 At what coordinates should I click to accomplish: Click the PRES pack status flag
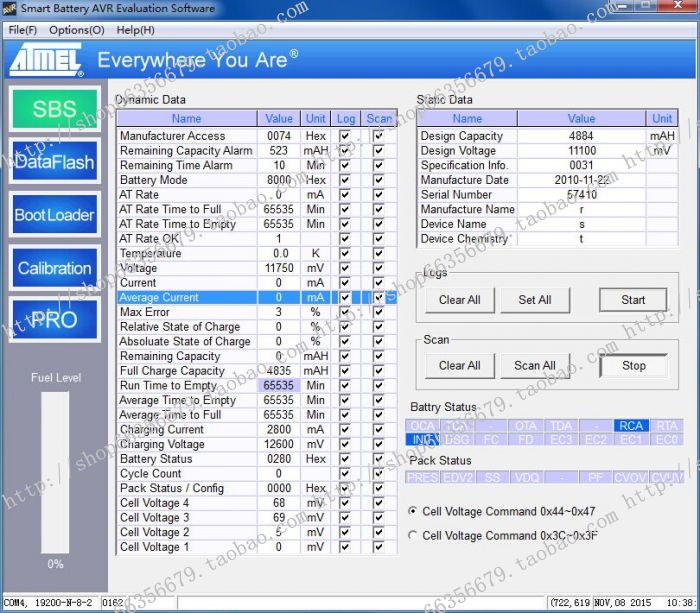click(x=422, y=478)
